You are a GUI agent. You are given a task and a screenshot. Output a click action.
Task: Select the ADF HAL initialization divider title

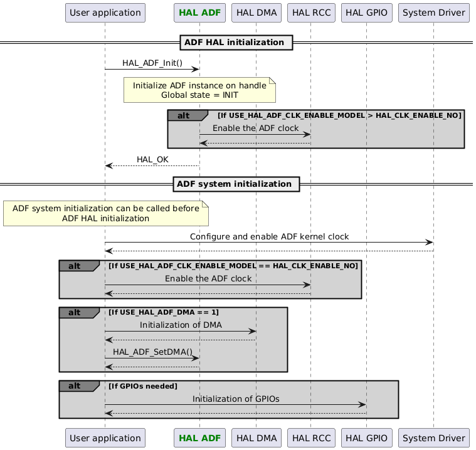[x=236, y=43]
